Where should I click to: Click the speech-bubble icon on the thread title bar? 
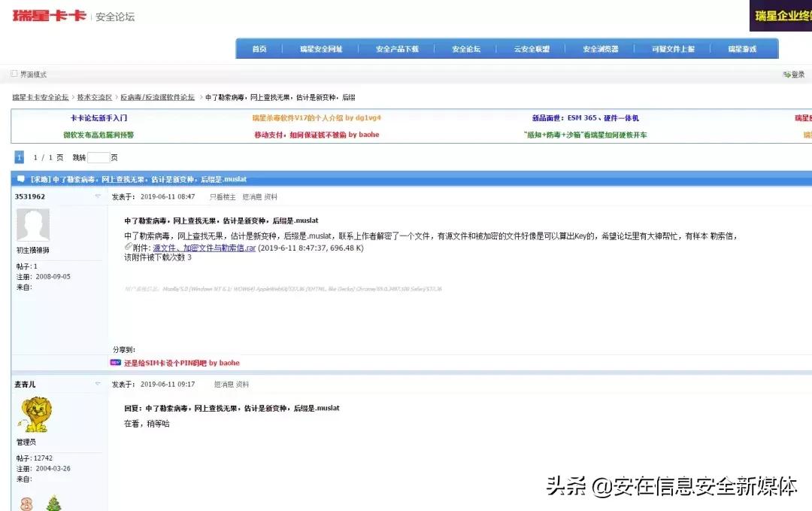[20, 179]
